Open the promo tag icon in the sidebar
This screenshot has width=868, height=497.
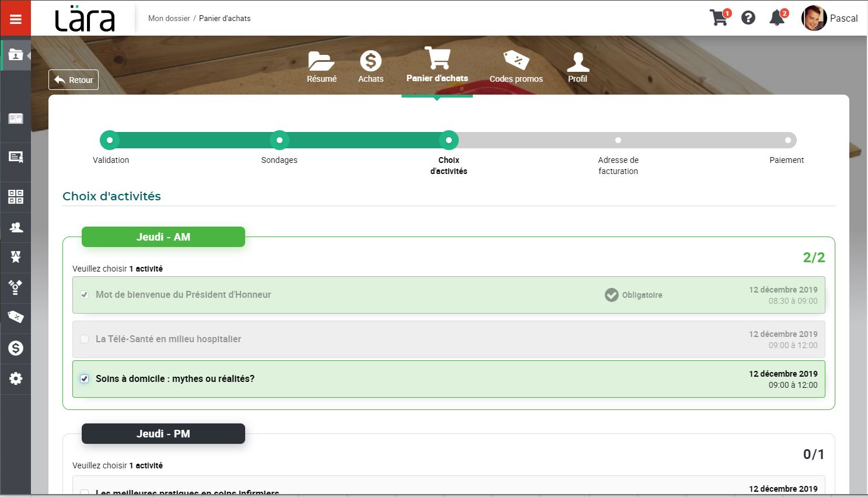coord(15,318)
